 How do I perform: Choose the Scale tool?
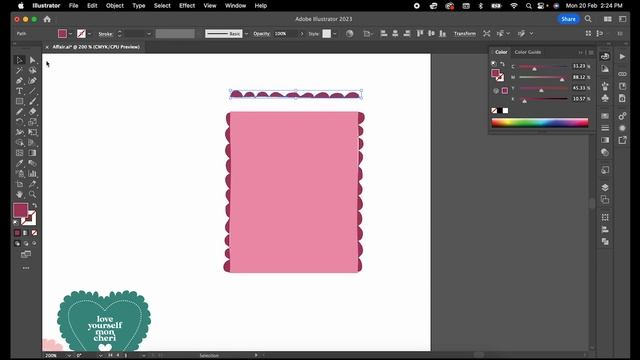click(33, 122)
